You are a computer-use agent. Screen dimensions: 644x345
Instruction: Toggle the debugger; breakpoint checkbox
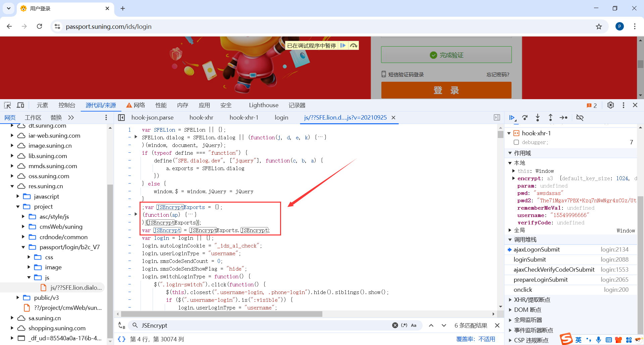point(516,142)
